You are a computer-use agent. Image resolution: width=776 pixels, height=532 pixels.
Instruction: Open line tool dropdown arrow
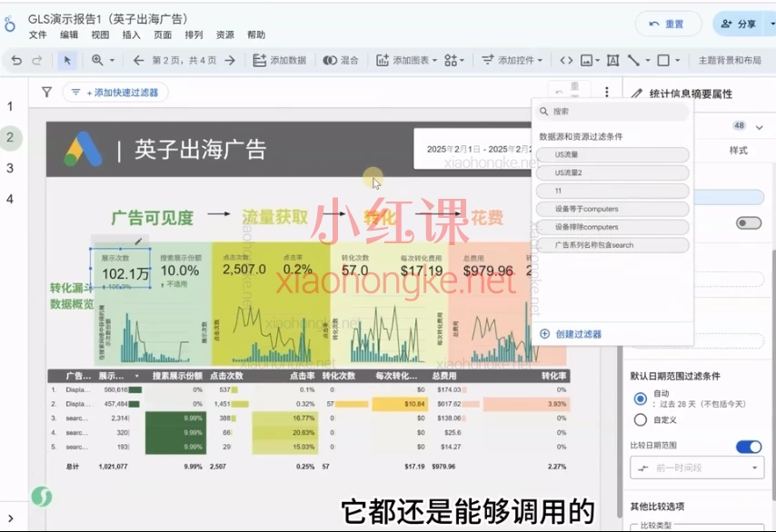[648, 60]
